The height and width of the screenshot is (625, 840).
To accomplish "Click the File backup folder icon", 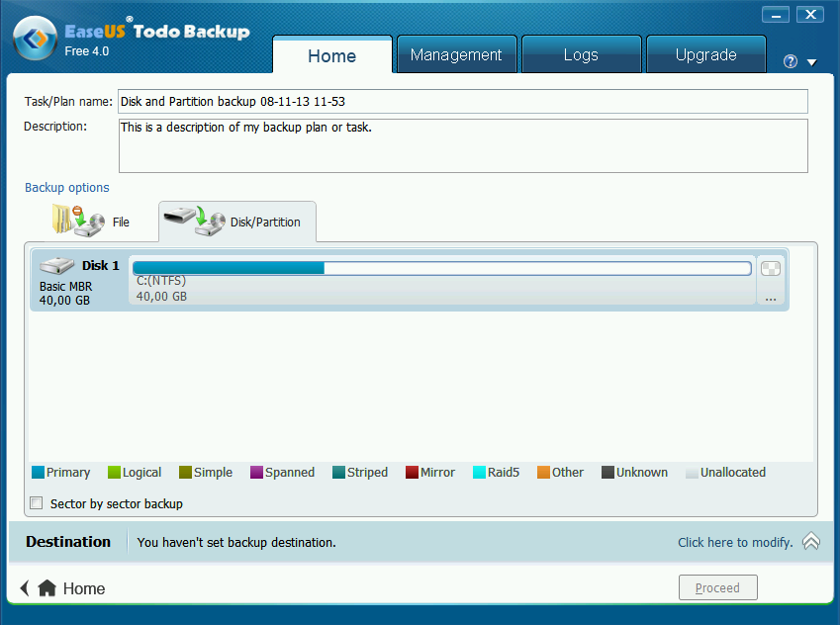I will coord(78,221).
